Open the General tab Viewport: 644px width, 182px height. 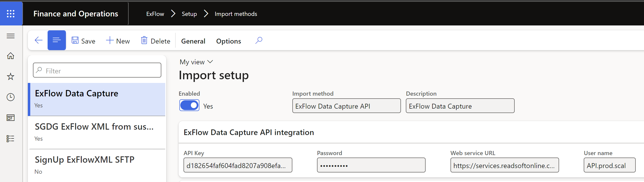pos(193,41)
